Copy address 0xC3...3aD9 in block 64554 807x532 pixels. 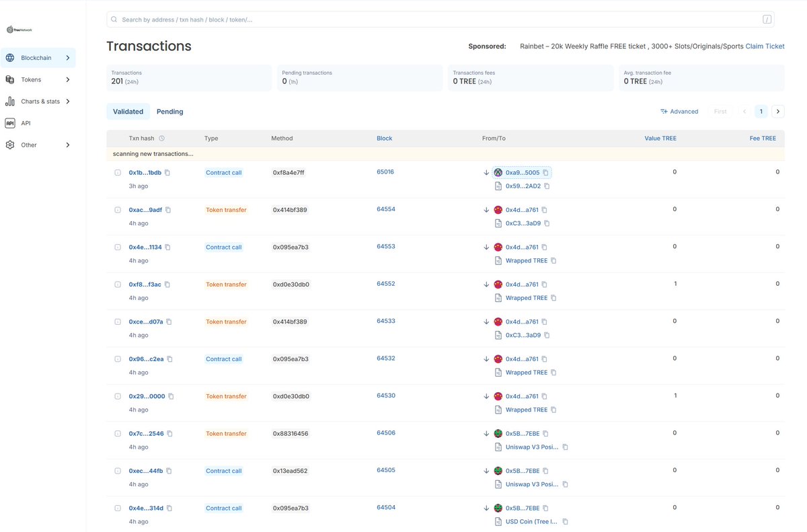[547, 223]
